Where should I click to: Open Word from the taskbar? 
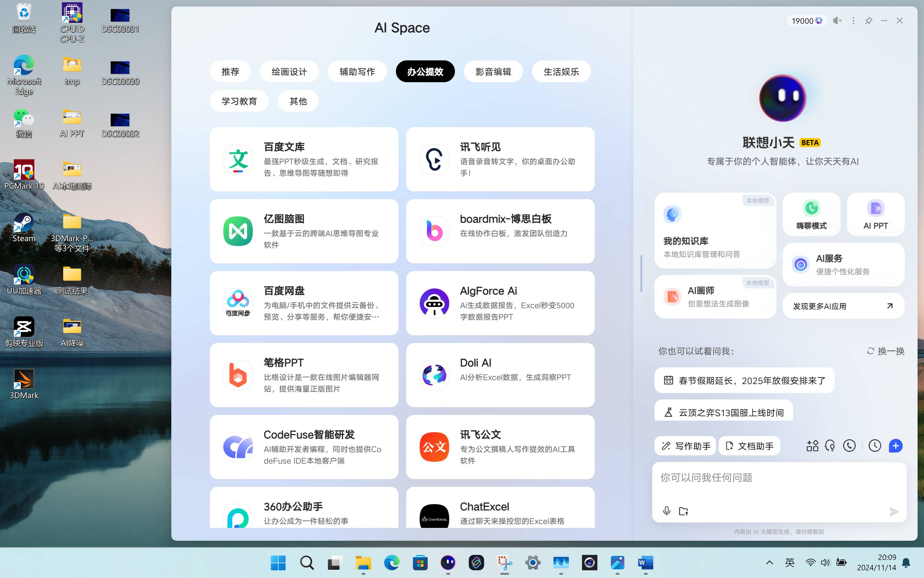pos(645,563)
